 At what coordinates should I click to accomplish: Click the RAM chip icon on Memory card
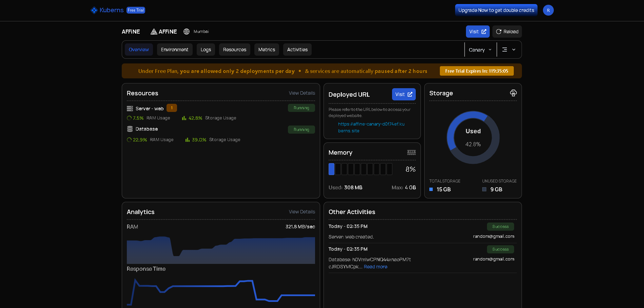411,152
